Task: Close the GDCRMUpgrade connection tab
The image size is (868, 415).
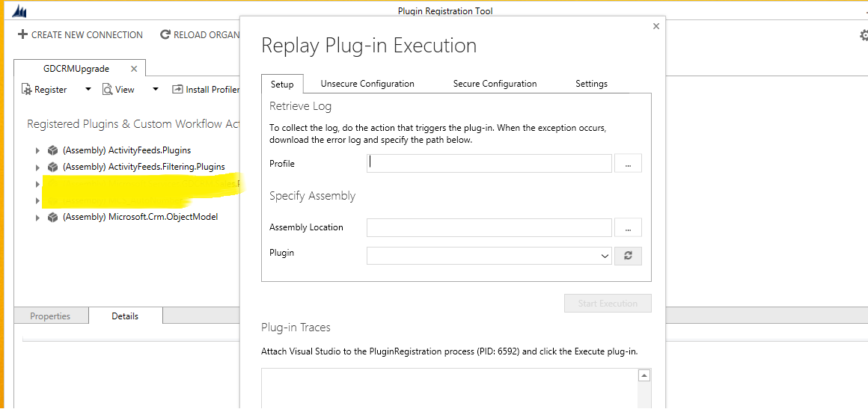Action: tap(133, 69)
